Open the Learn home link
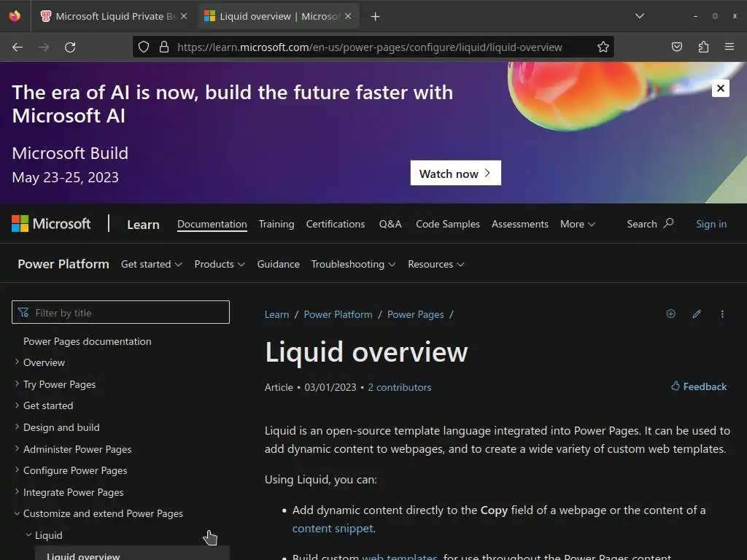This screenshot has height=560, width=747. pos(143,225)
